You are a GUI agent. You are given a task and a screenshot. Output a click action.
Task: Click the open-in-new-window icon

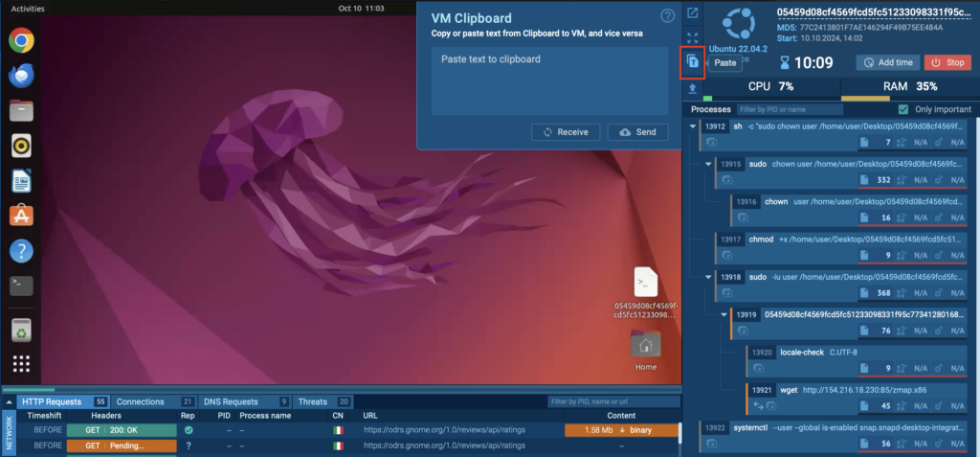[x=693, y=13]
